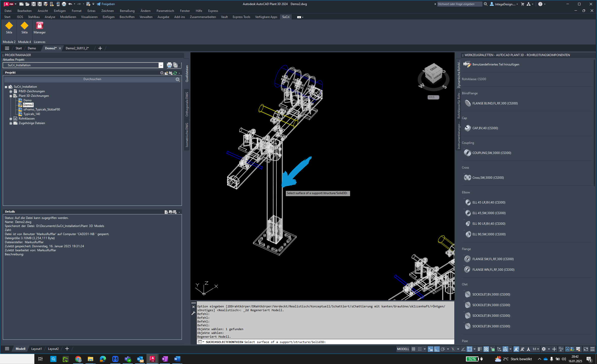The height and width of the screenshot is (364, 597).
Task: Select Typicals_140 drawing in tree
Action: click(32, 114)
